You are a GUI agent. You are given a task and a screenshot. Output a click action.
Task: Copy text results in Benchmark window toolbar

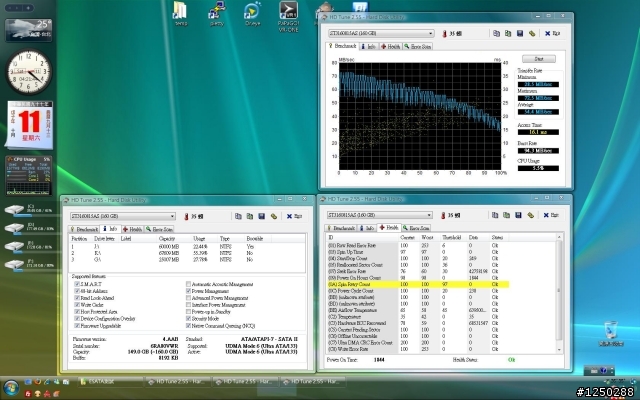[496, 33]
